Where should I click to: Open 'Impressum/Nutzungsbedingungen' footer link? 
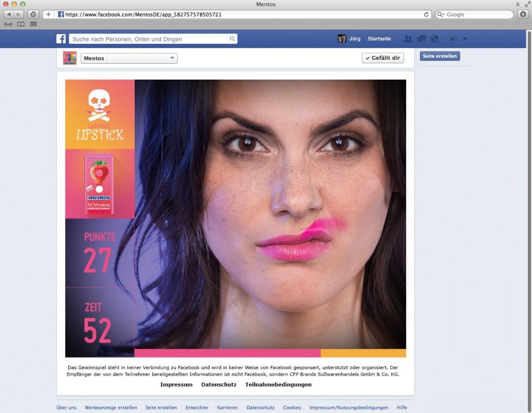(x=349, y=407)
